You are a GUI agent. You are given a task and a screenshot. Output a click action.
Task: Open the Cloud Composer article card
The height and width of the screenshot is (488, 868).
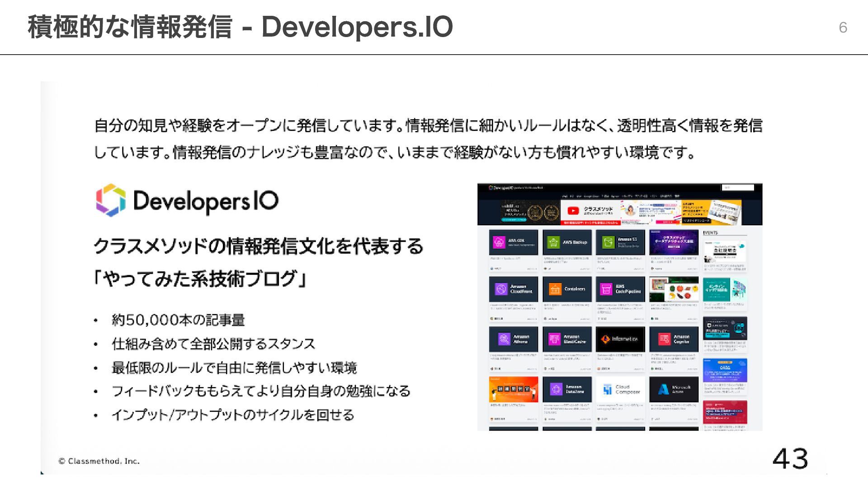coord(620,389)
